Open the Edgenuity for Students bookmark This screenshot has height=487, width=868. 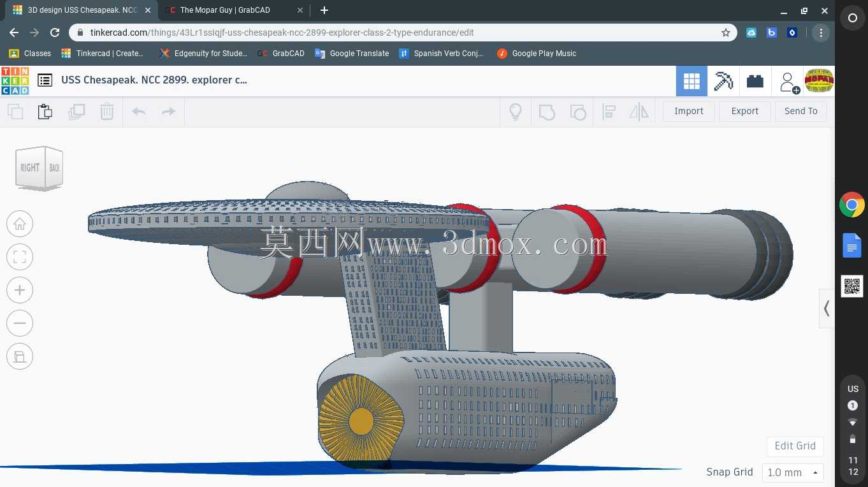click(203, 54)
